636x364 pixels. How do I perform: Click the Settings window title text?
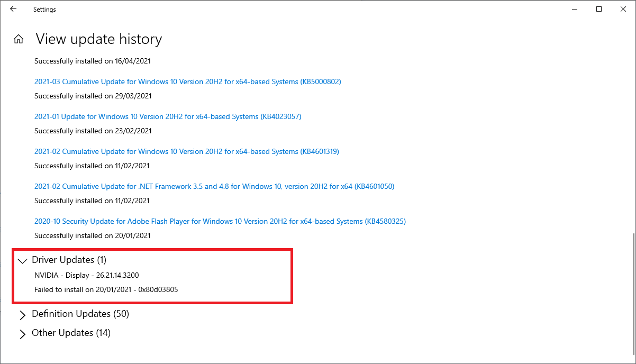pyautogui.click(x=44, y=10)
